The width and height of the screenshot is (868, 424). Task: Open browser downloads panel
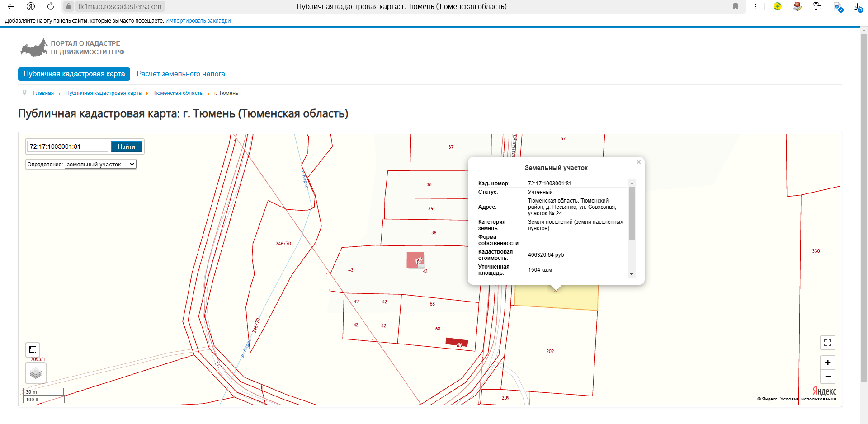click(x=857, y=7)
